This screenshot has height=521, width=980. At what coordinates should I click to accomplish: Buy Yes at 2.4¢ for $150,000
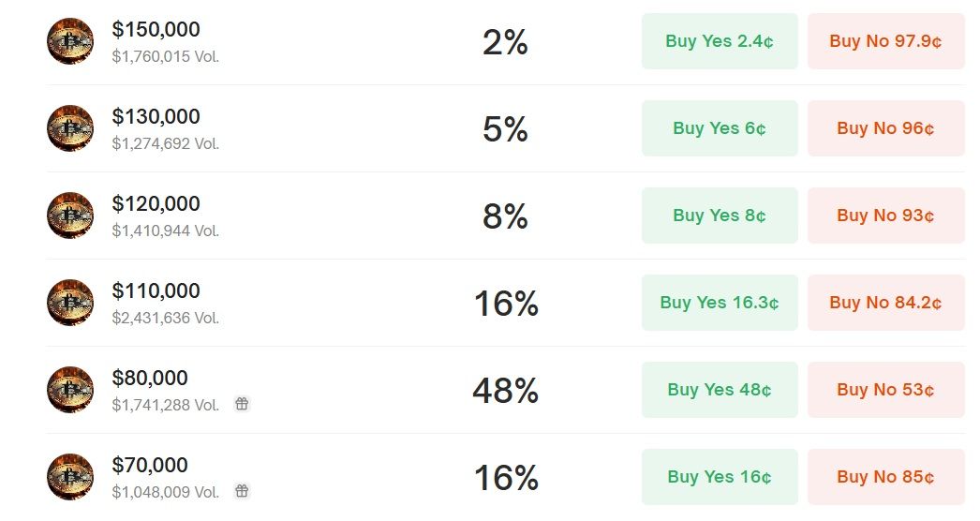tap(720, 41)
